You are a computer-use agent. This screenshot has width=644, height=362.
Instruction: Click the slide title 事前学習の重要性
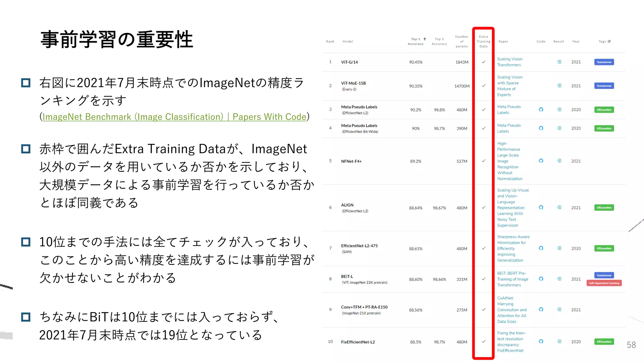[117, 40]
